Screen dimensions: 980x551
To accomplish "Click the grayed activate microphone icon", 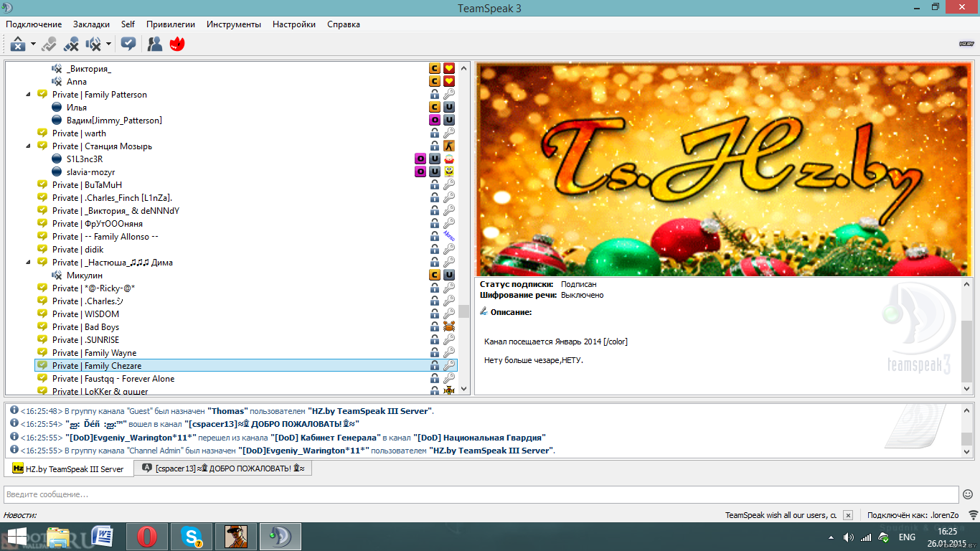I will pyautogui.click(x=49, y=44).
